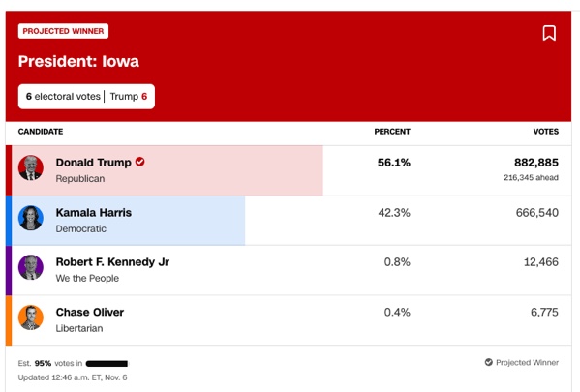Click Kamala Harris's portrait thumbnail
This screenshot has height=392, width=580.
(31, 218)
